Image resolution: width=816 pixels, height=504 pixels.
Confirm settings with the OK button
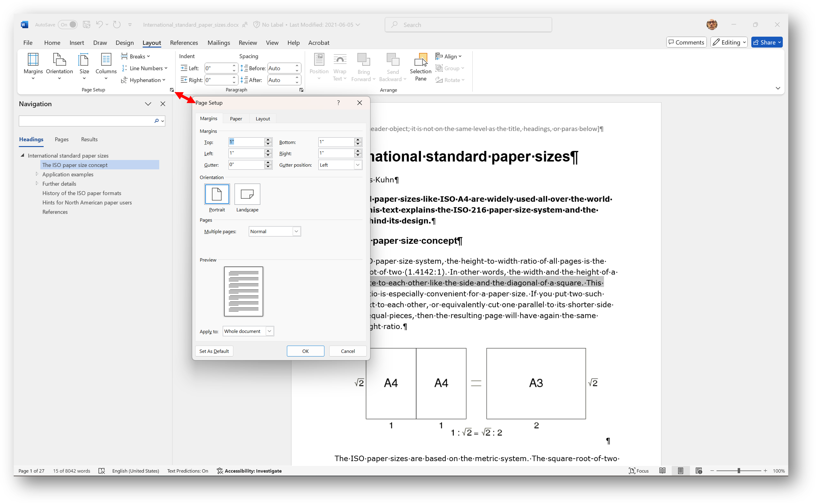coord(305,351)
